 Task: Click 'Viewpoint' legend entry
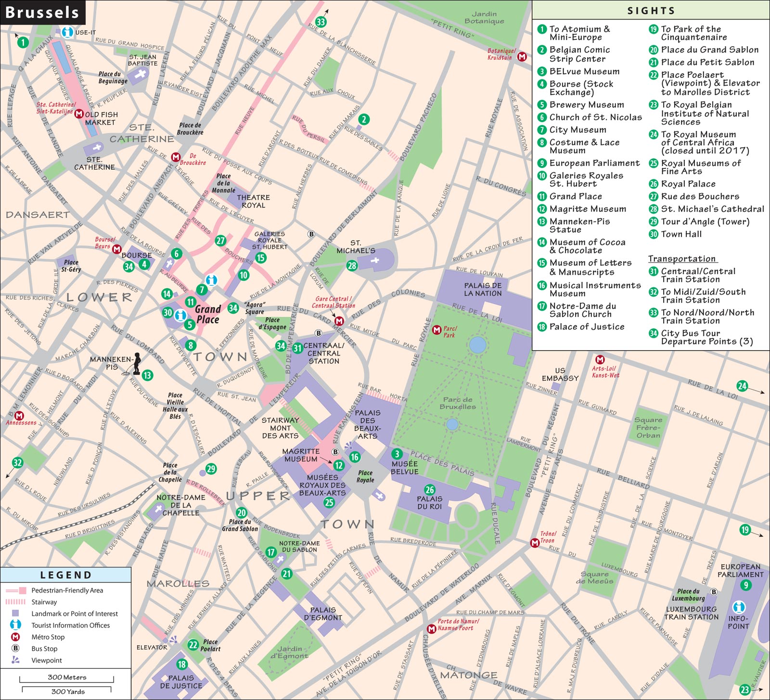(47, 661)
